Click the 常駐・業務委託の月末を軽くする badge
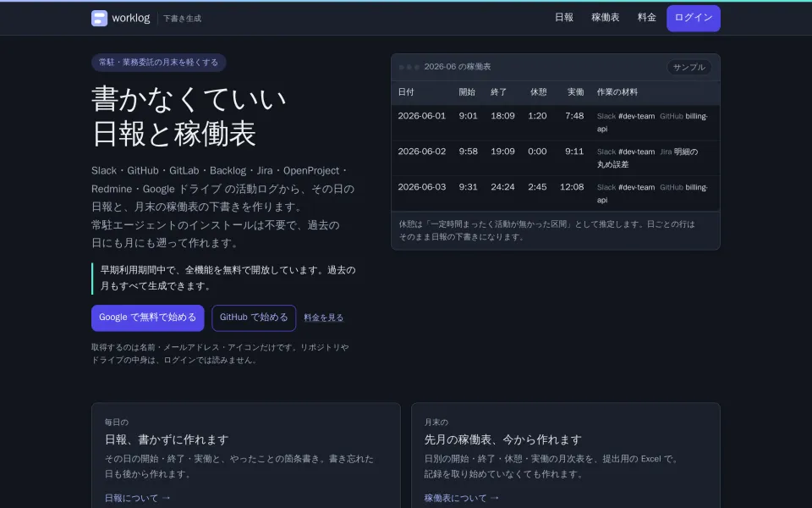The image size is (812, 508). [x=158, y=63]
